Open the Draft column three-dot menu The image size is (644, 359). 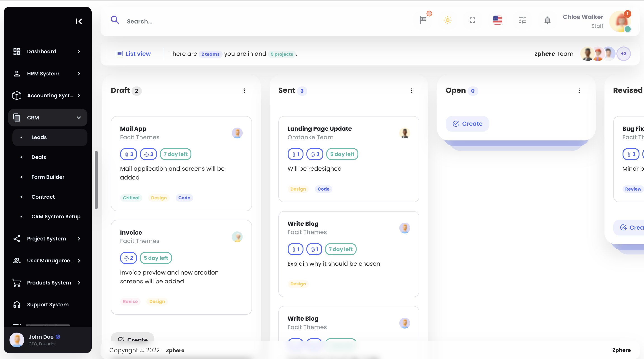pos(244,91)
